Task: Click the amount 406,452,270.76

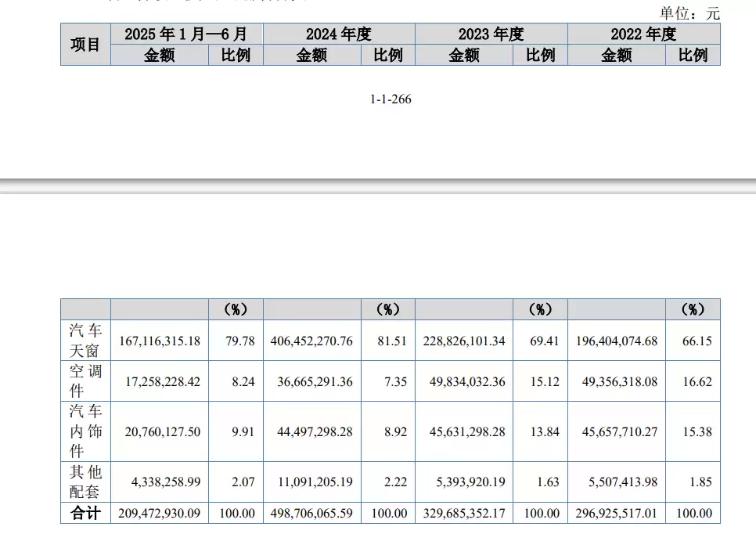Action: 311,341
